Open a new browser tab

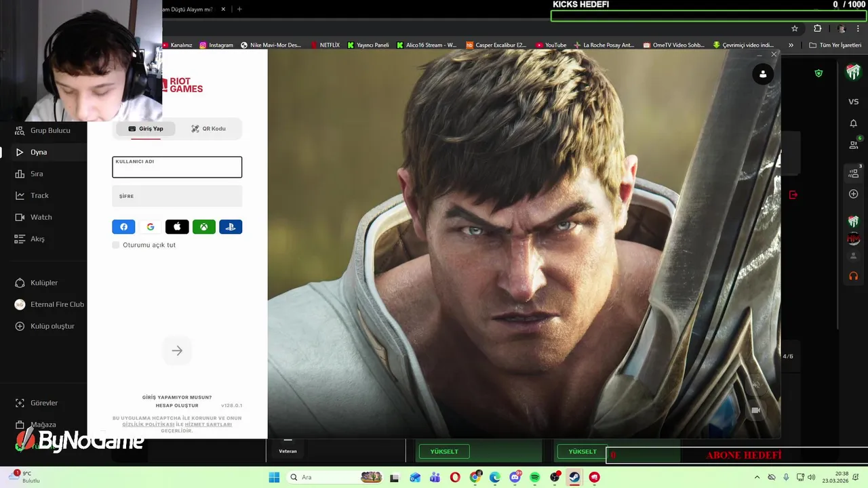(239, 9)
